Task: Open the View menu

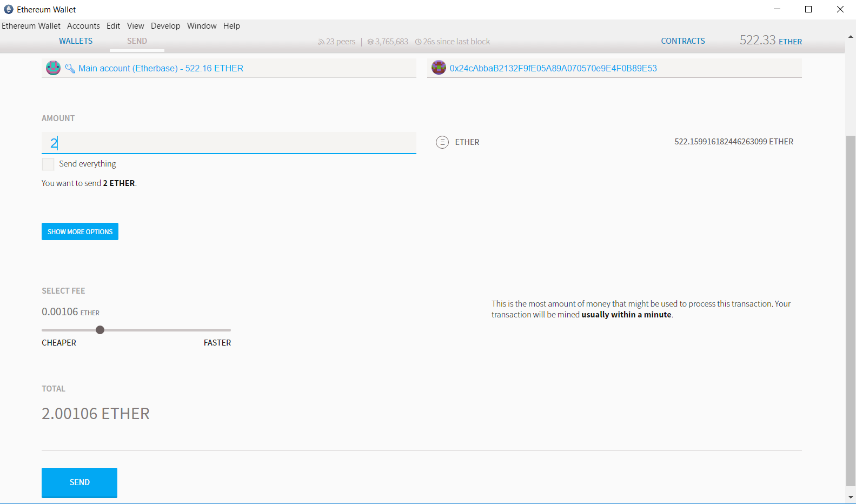Action: (135, 26)
